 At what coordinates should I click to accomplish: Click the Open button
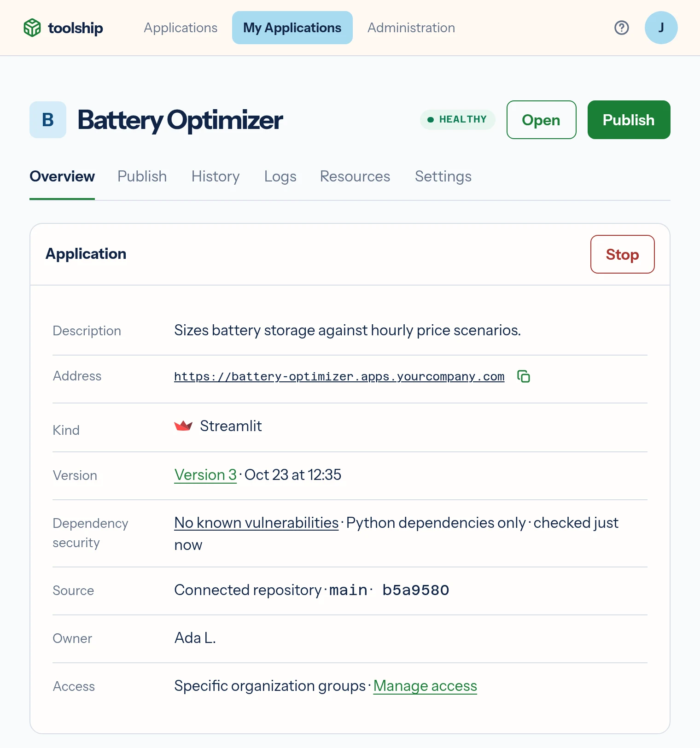click(x=542, y=120)
